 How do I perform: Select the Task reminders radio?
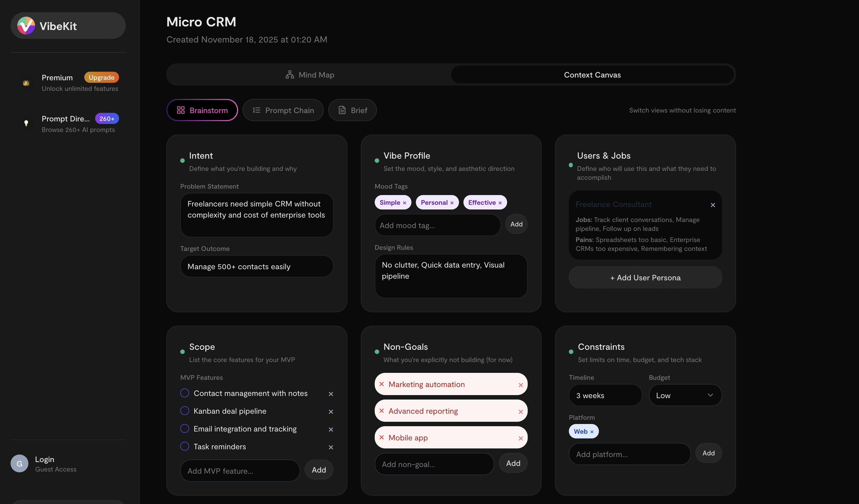pyautogui.click(x=184, y=446)
